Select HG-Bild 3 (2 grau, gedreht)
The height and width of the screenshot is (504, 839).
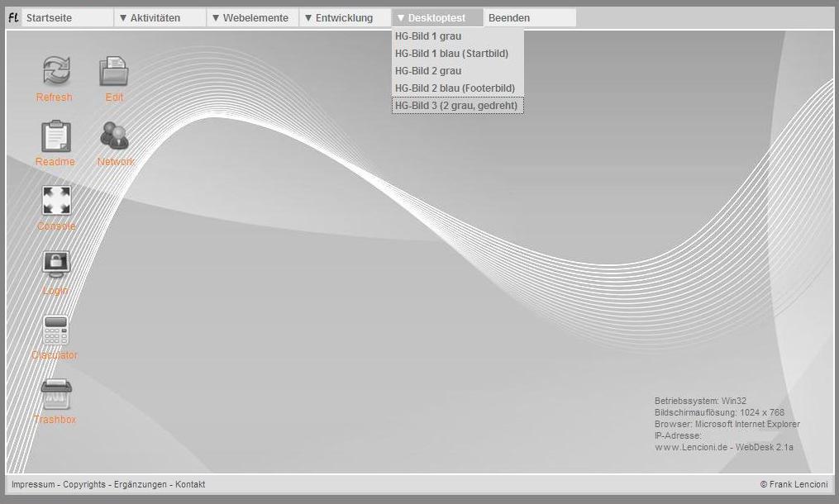point(457,106)
